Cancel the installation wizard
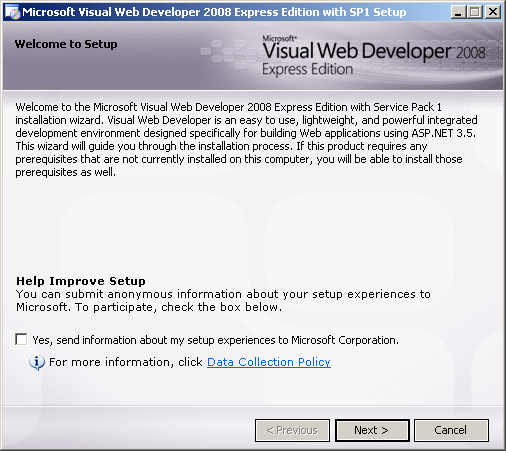 point(451,430)
